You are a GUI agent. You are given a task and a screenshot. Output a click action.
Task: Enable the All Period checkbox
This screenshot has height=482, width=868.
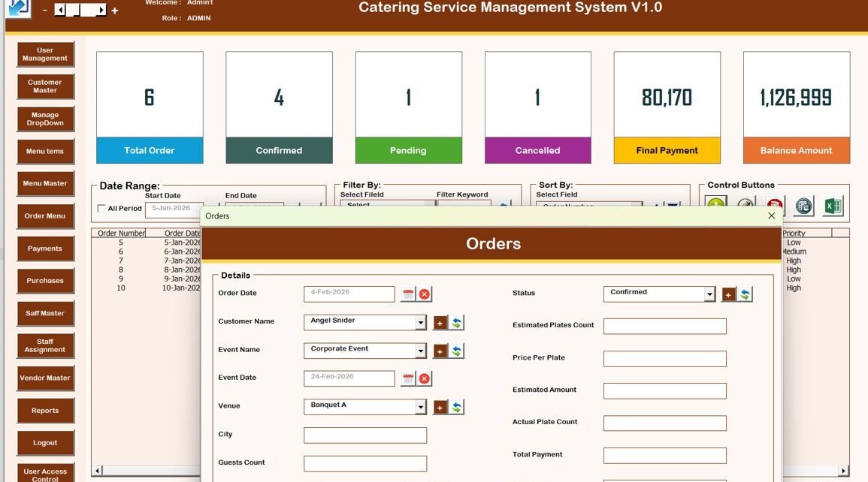[102, 209]
